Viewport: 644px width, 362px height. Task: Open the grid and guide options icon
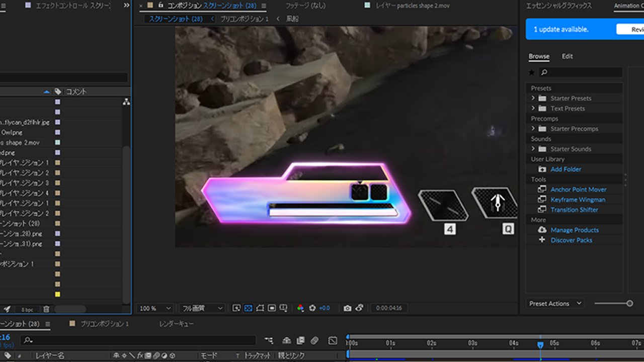pos(284,308)
